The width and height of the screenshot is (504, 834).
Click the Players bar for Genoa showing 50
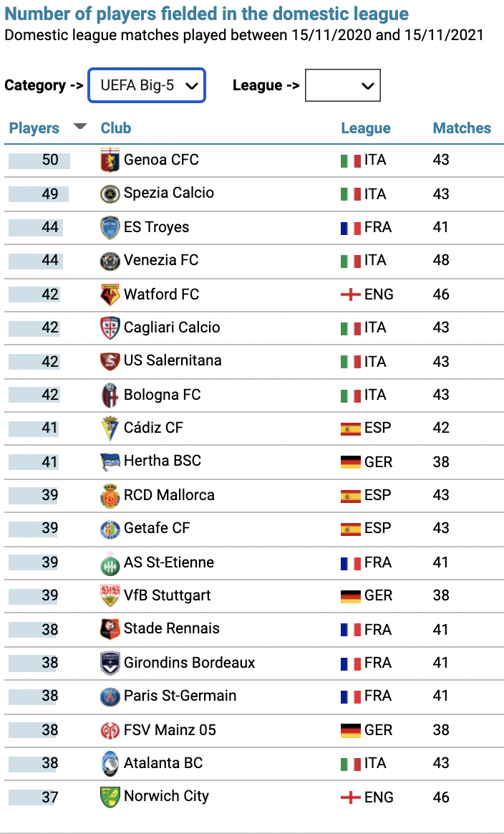click(39, 160)
